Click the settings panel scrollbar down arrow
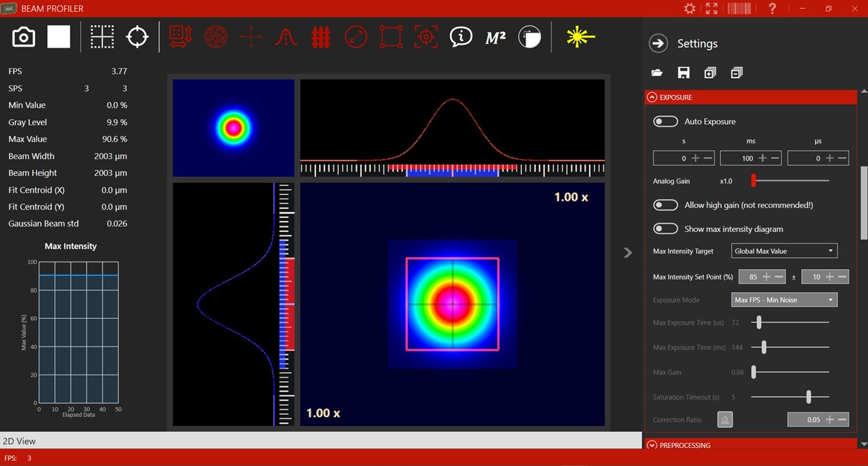The height and width of the screenshot is (466, 868). (864, 444)
